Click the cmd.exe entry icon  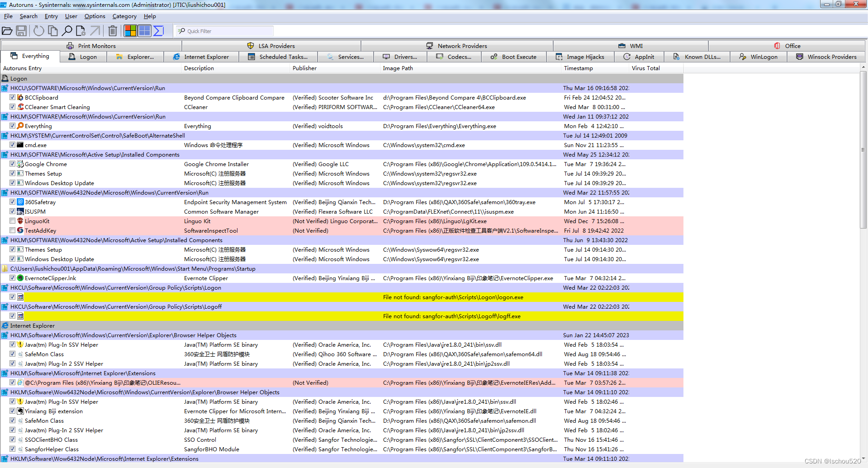click(x=20, y=145)
